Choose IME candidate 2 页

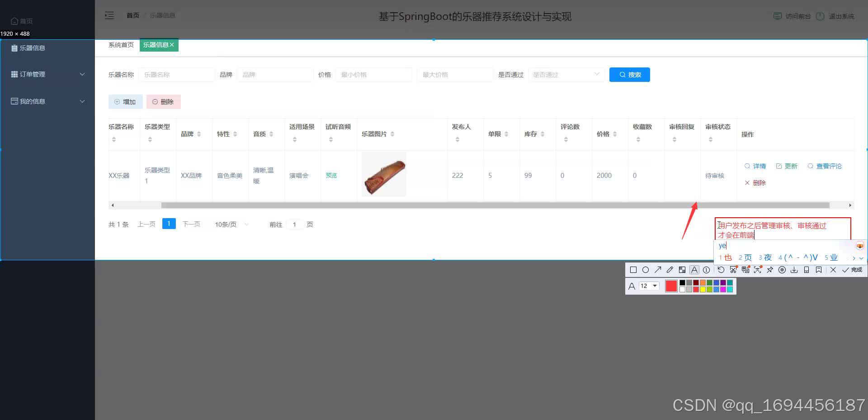745,258
